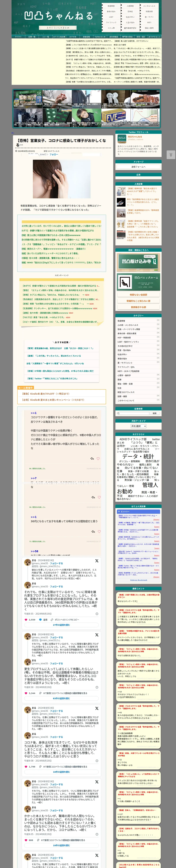Open the はてブ人気記事 nav menu item

59,37
